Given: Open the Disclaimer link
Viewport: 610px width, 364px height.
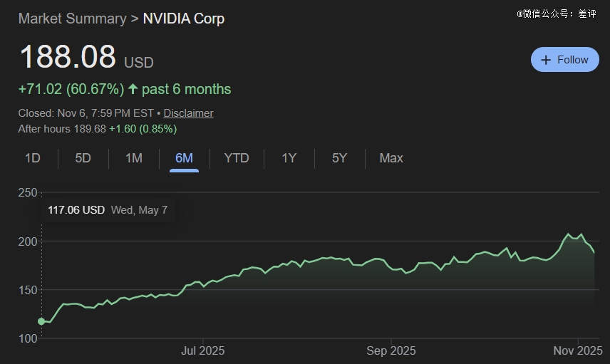Looking at the screenshot, I should click(x=188, y=113).
